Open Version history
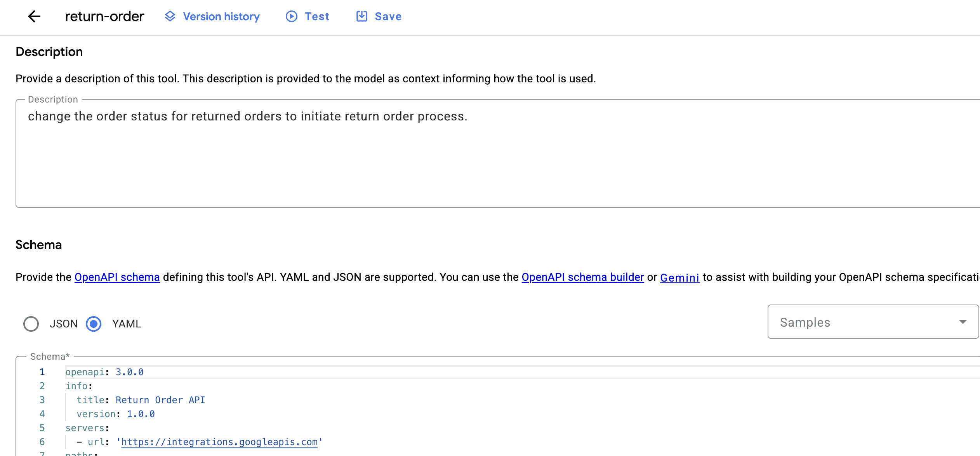 (221, 16)
